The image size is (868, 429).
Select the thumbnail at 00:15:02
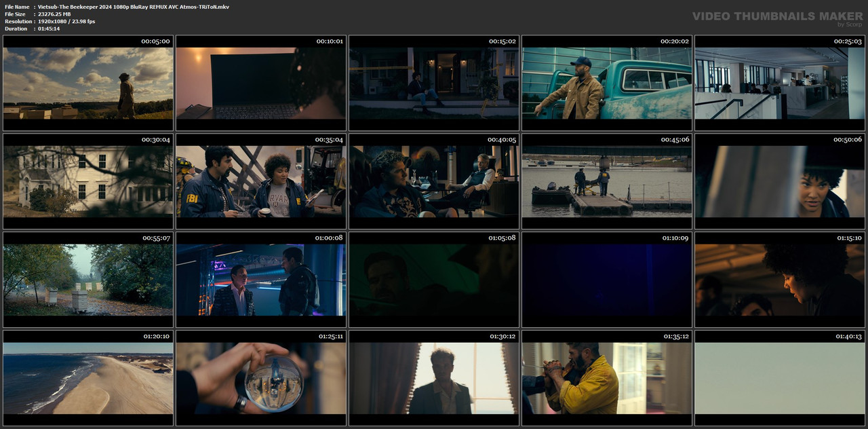[434, 83]
